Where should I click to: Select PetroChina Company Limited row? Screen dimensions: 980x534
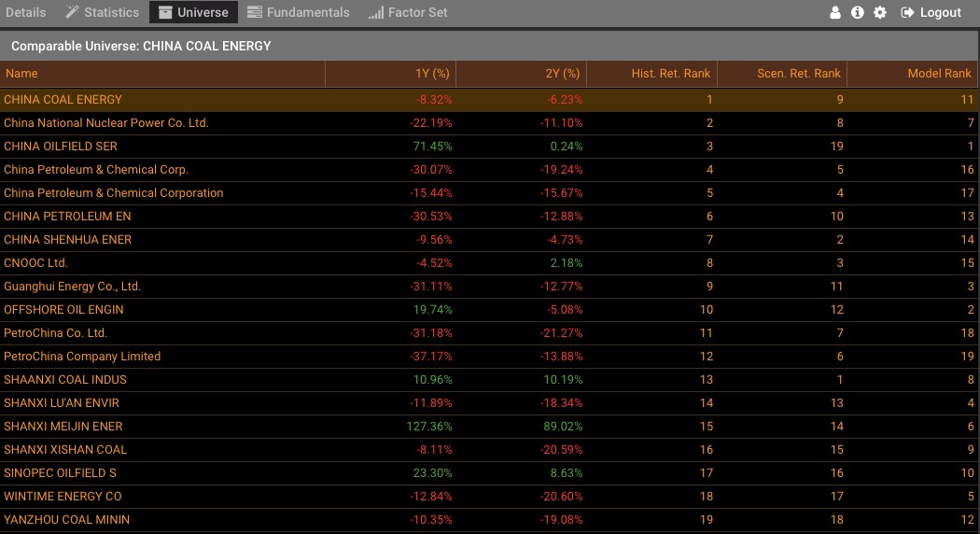[x=490, y=357]
